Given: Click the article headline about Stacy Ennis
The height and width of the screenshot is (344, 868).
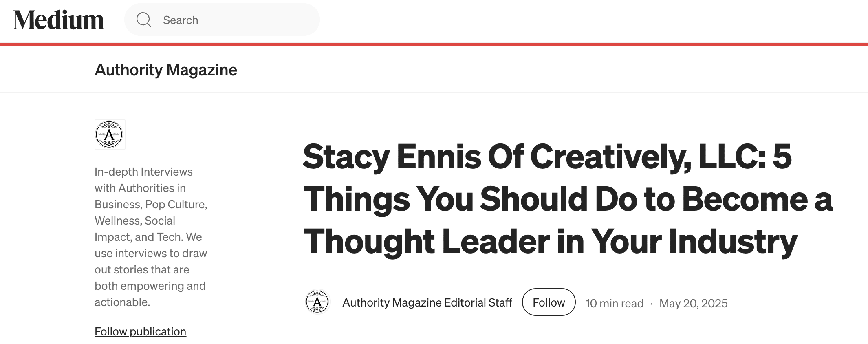Looking at the screenshot, I should (x=568, y=199).
